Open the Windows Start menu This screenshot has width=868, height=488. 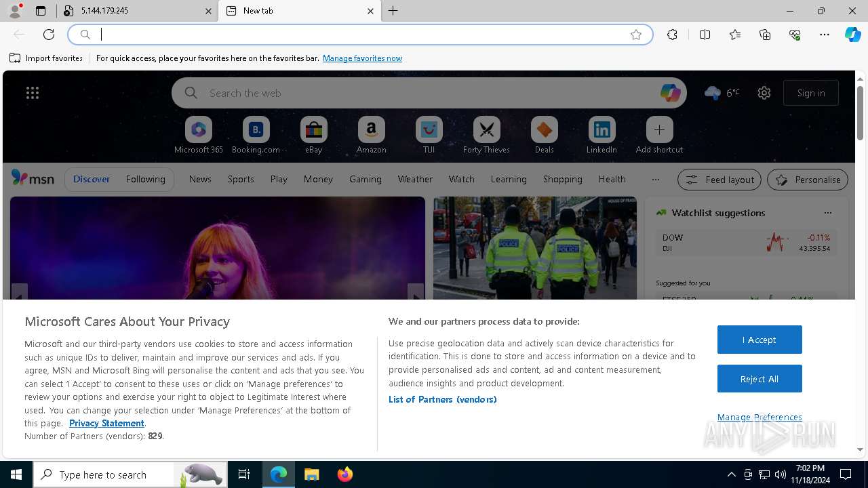pos(16,474)
